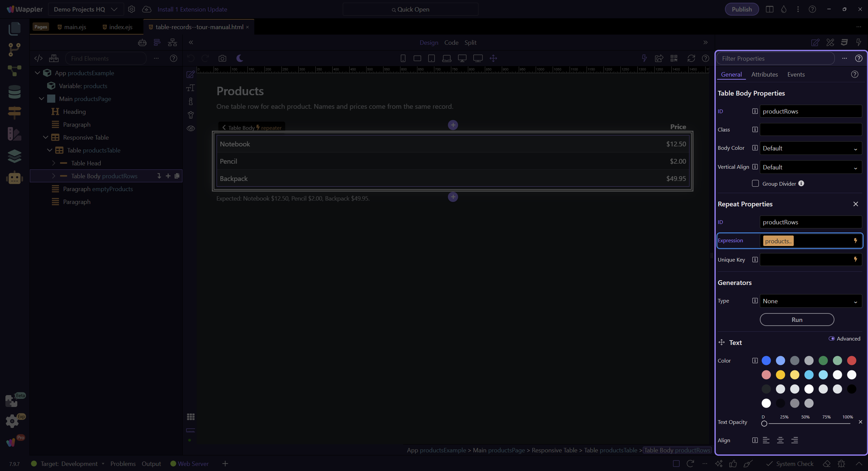Pick the red text color swatch
This screenshot has height=471, width=868.
[851, 361]
